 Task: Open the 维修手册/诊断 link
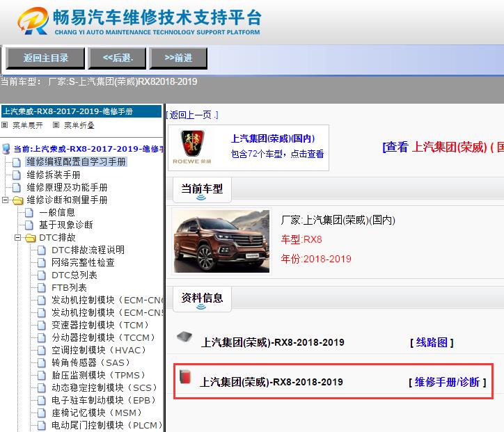coord(447,382)
